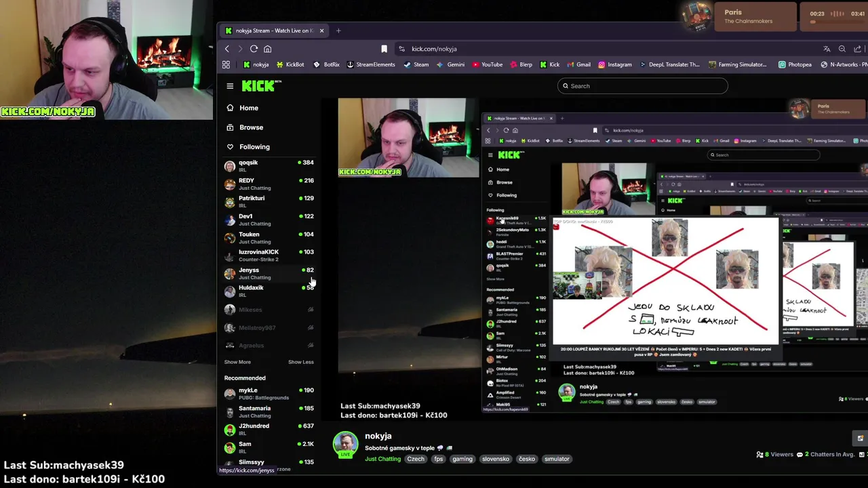Open REDY's channel in the following list
This screenshot has width=868, height=488.
tap(269, 184)
